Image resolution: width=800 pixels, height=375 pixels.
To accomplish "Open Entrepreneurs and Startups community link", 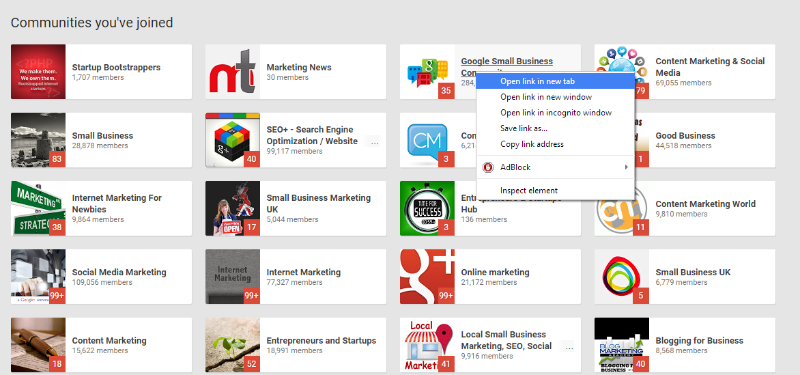I will point(321,341).
